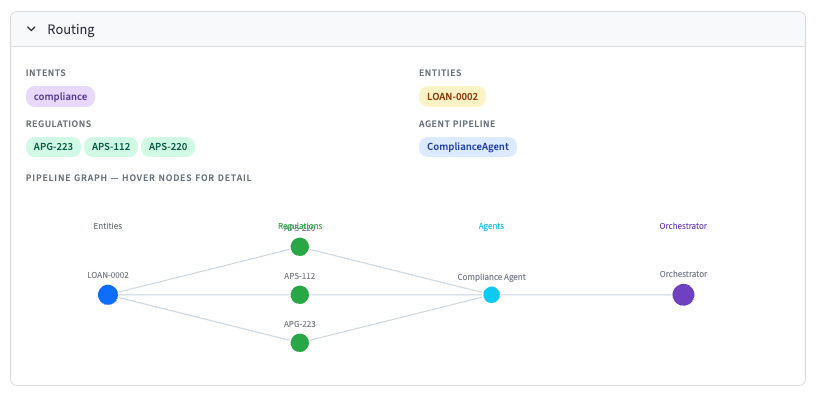
Task: Click the green APG-223 graph node
Action: coord(300,343)
